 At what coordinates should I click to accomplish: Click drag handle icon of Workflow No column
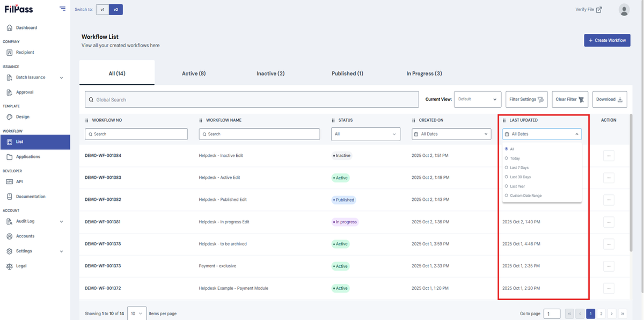click(87, 120)
